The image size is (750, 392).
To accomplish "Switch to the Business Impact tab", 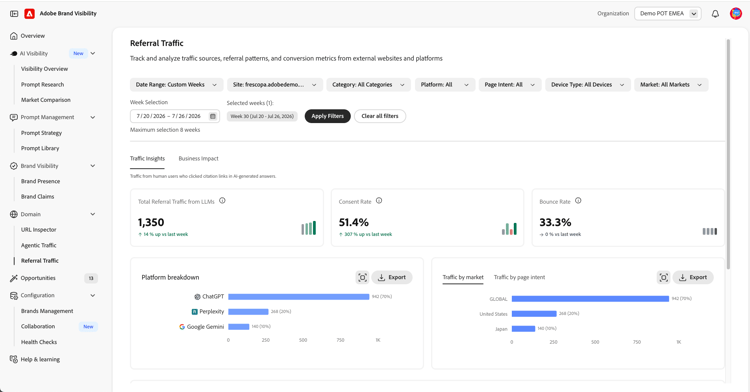I will tap(199, 159).
